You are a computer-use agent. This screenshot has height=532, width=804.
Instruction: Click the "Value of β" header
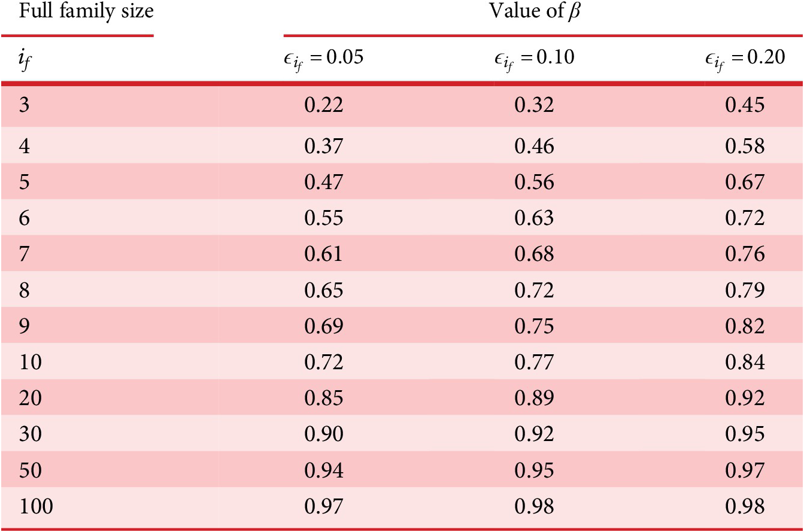[x=535, y=13]
